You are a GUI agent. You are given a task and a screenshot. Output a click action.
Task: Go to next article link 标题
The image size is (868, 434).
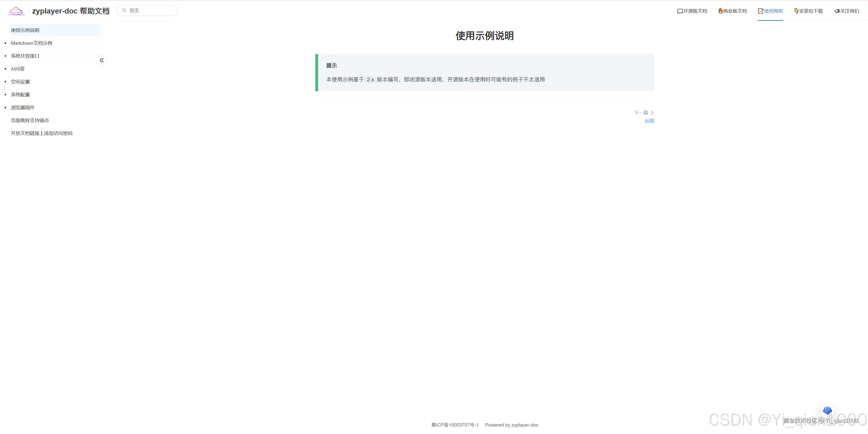coord(649,121)
